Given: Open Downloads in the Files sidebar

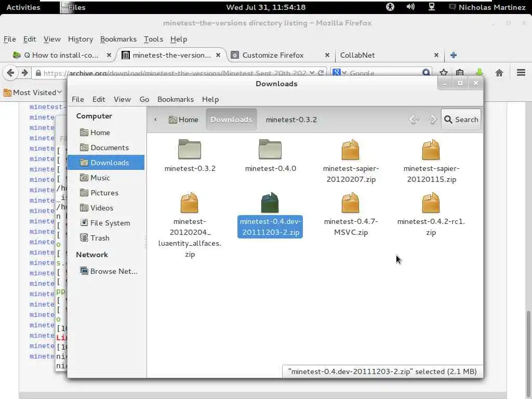Looking at the screenshot, I should (106, 163).
